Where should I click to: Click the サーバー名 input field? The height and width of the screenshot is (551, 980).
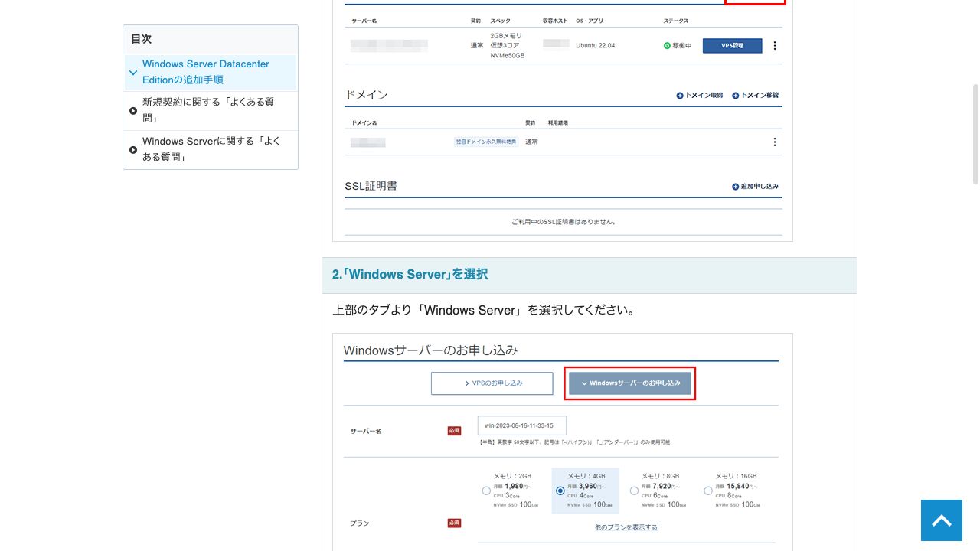click(521, 425)
